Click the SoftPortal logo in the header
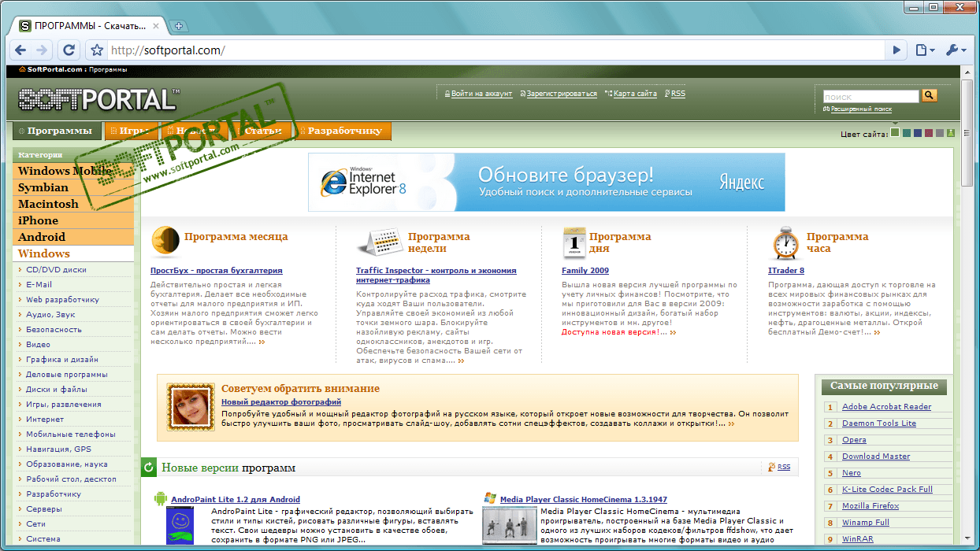Viewport: 980px width, 551px height. point(98,99)
